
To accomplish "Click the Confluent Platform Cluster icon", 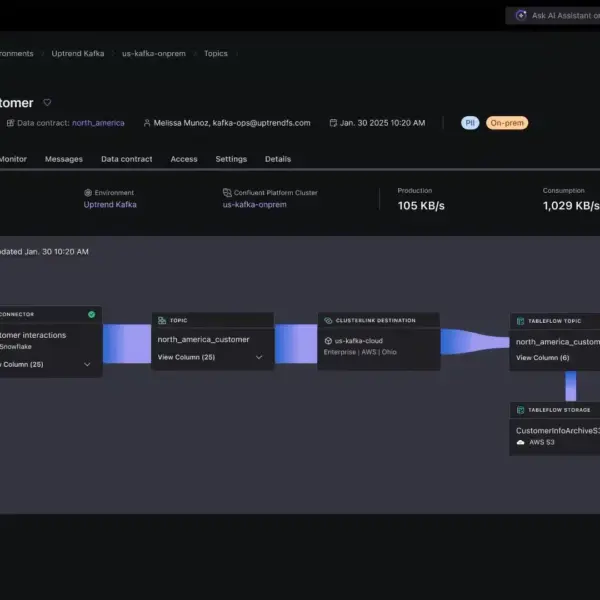I will tap(227, 192).
